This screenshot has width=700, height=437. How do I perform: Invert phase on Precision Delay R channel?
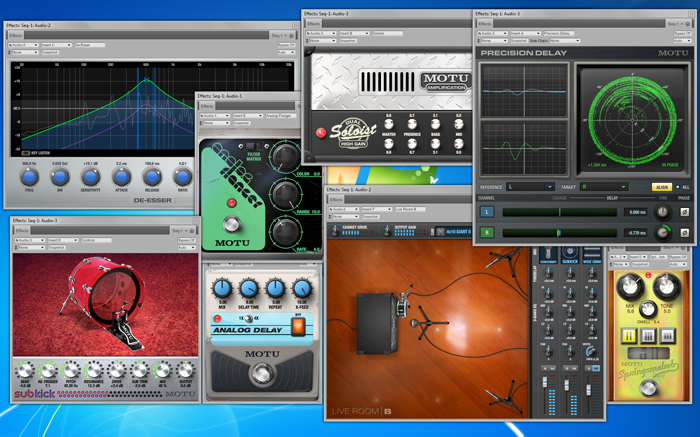tap(684, 233)
